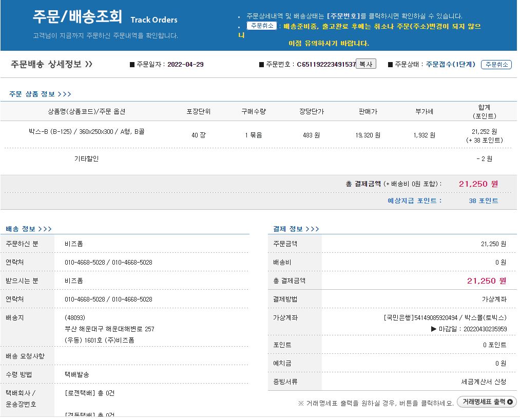Viewport: 520px width, 420px height.
Task: Click the 배송 정보 >>> section header
Action: [x=29, y=229]
